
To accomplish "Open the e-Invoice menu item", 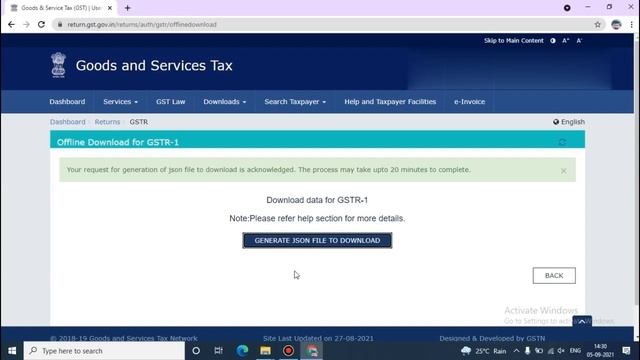I will click(x=469, y=102).
